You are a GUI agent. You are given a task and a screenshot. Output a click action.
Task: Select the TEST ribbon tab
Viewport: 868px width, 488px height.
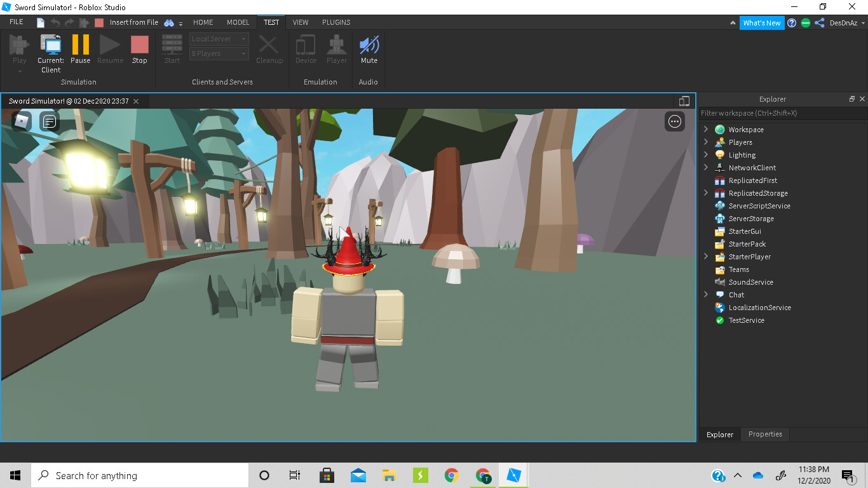[x=271, y=22]
